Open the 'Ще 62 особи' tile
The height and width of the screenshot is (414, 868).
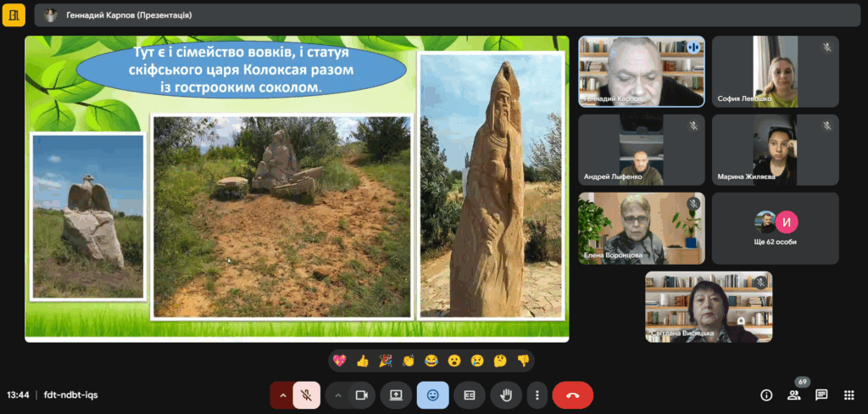[x=776, y=228]
